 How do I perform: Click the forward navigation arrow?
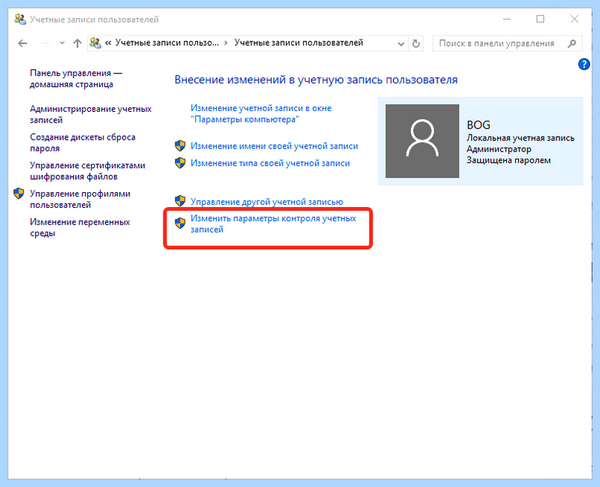point(44,43)
